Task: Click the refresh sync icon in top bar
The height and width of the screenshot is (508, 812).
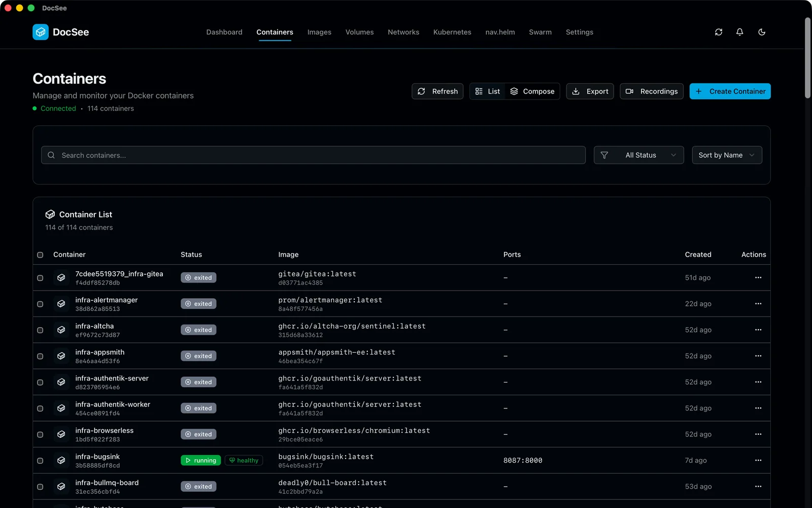Action: (x=719, y=32)
